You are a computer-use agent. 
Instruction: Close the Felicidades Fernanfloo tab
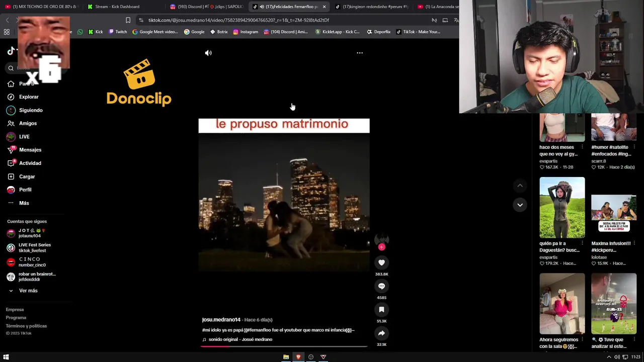click(x=324, y=7)
